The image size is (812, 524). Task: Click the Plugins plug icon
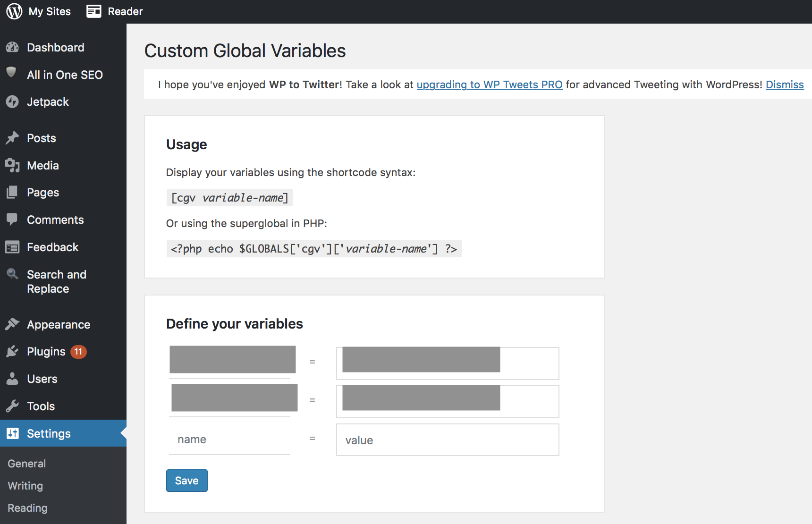click(12, 351)
